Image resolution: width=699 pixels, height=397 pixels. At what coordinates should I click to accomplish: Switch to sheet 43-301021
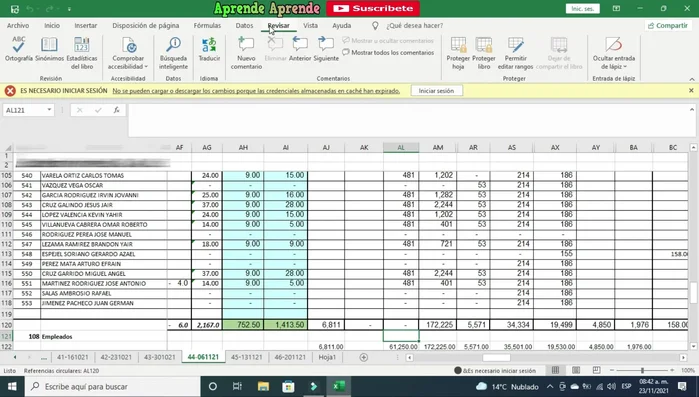pos(159,357)
